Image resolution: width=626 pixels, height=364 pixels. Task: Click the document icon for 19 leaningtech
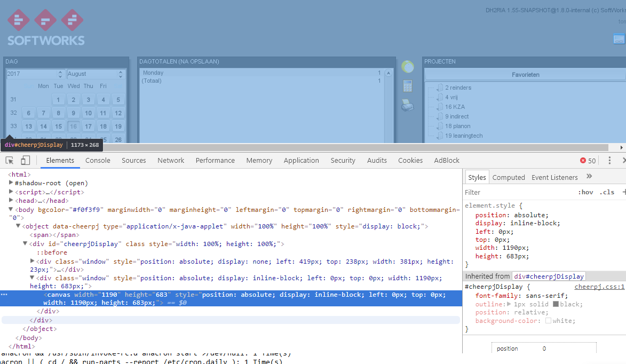(x=440, y=136)
